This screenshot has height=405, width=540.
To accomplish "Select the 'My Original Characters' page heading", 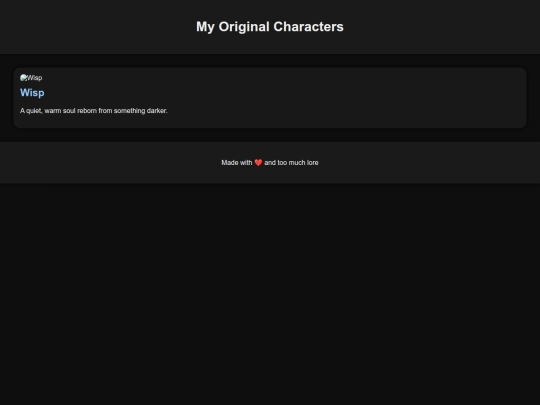I will coord(270,27).
